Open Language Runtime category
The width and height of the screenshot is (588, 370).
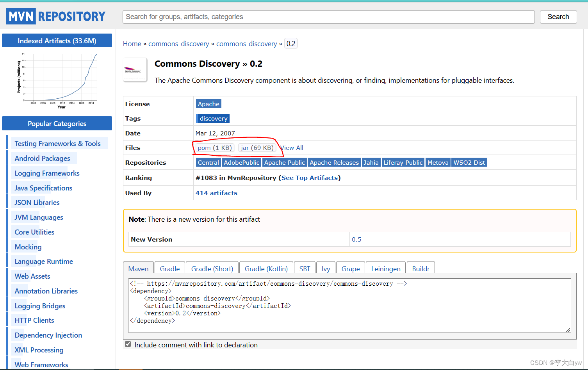(44, 261)
